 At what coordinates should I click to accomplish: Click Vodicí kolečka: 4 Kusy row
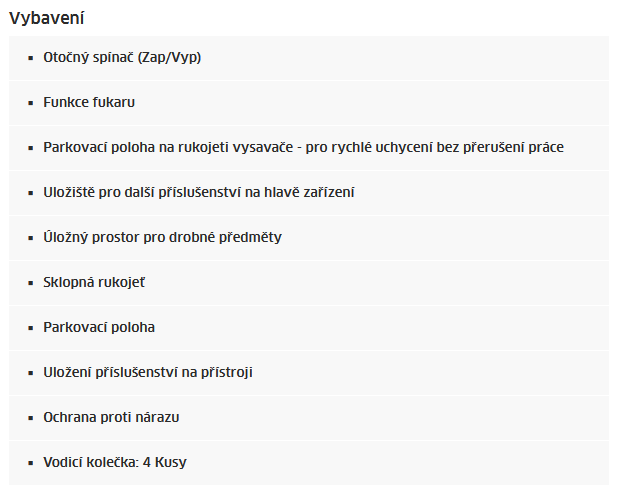click(309, 463)
